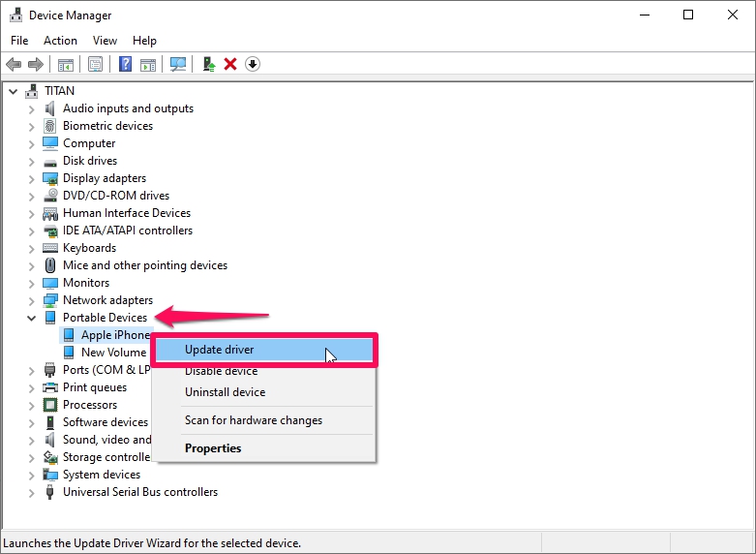
Task: Click the Print queues printer icon
Action: click(50, 387)
